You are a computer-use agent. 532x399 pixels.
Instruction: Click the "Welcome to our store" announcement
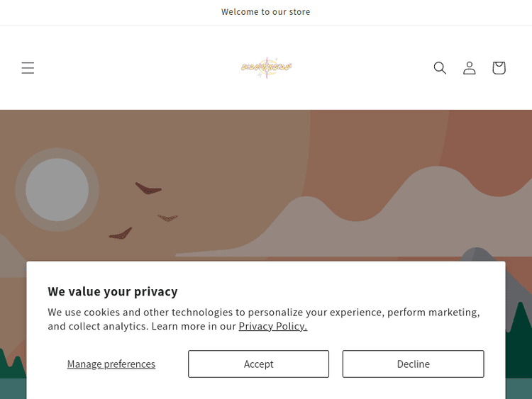point(266,12)
